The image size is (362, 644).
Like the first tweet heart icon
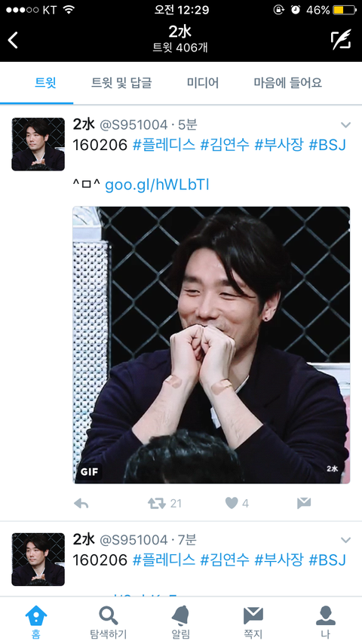[237, 503]
